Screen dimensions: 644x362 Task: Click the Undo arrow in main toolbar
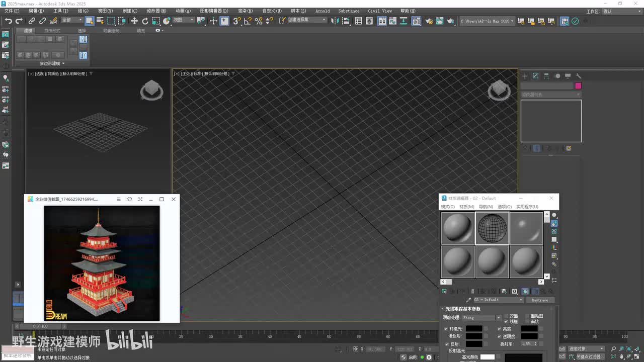click(8, 21)
